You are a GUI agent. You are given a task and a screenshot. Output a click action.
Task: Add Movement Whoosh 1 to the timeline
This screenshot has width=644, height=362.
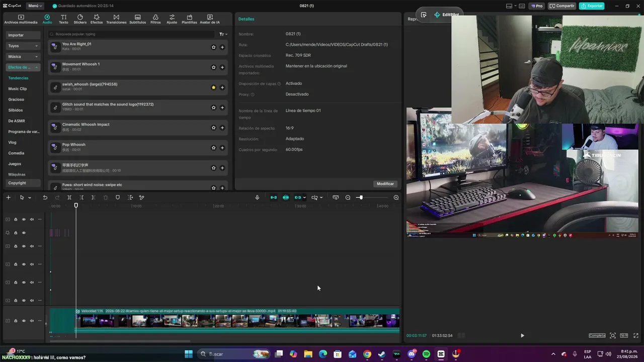point(222,67)
